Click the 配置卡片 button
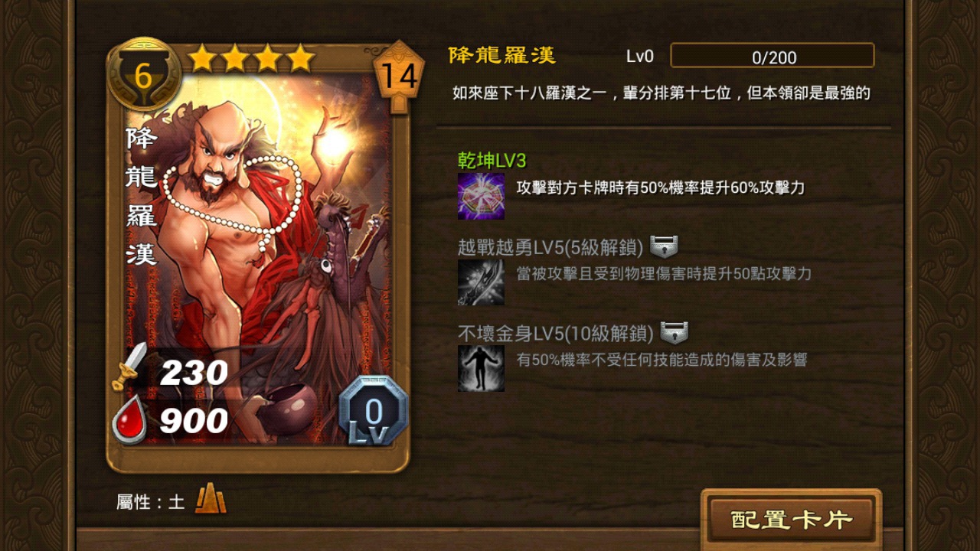 (x=791, y=520)
